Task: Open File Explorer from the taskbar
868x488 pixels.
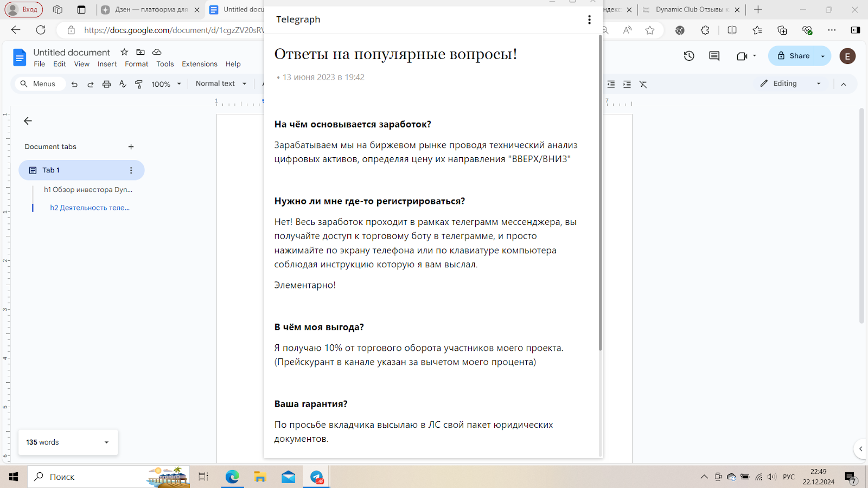Action: pyautogui.click(x=260, y=477)
